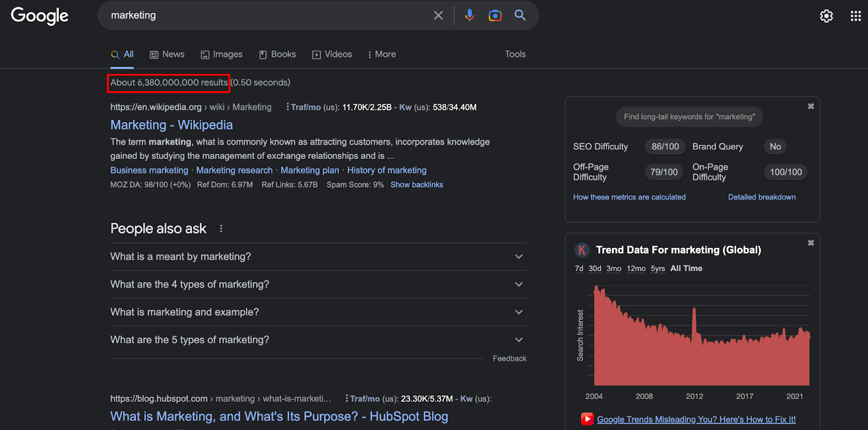Open the More search categories menu
The height and width of the screenshot is (430, 868).
tap(382, 54)
